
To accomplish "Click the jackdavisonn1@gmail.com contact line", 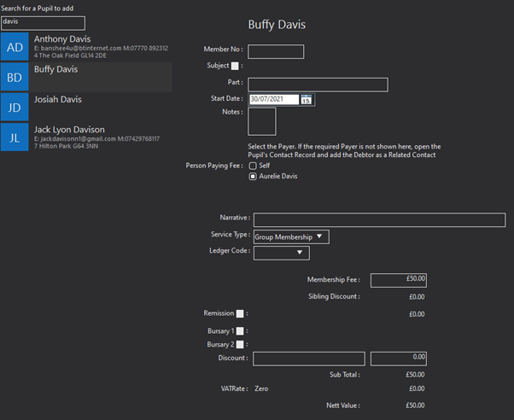I will [96, 138].
